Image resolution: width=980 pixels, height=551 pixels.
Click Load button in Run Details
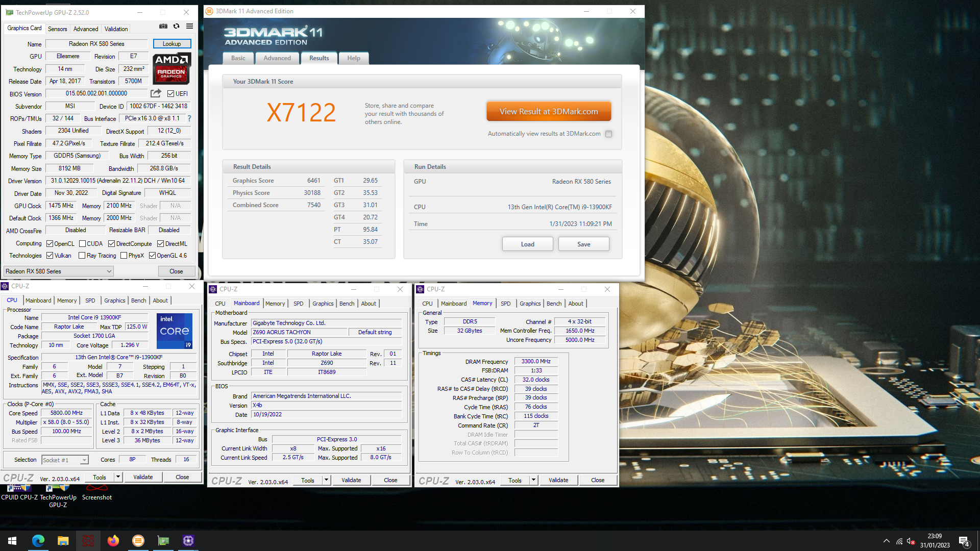[528, 244]
